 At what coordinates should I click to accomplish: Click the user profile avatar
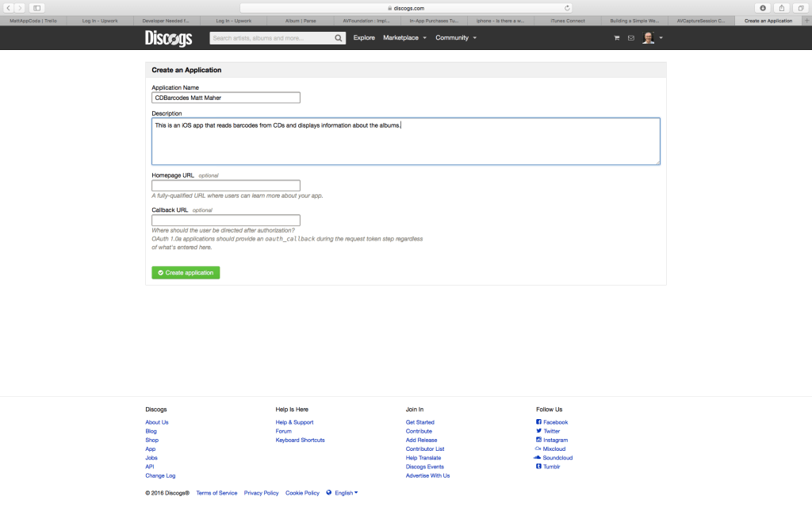pyautogui.click(x=649, y=38)
